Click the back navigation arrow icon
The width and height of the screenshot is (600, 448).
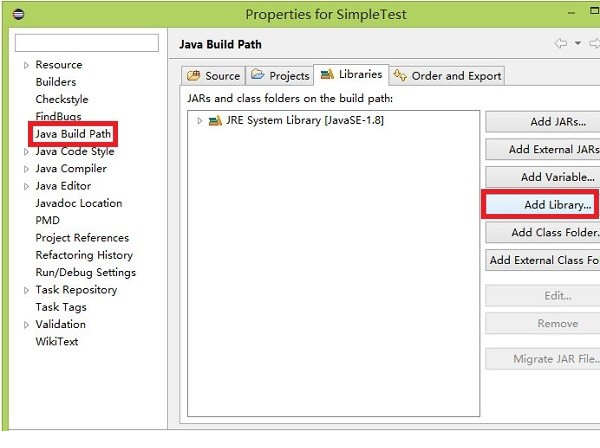561,43
